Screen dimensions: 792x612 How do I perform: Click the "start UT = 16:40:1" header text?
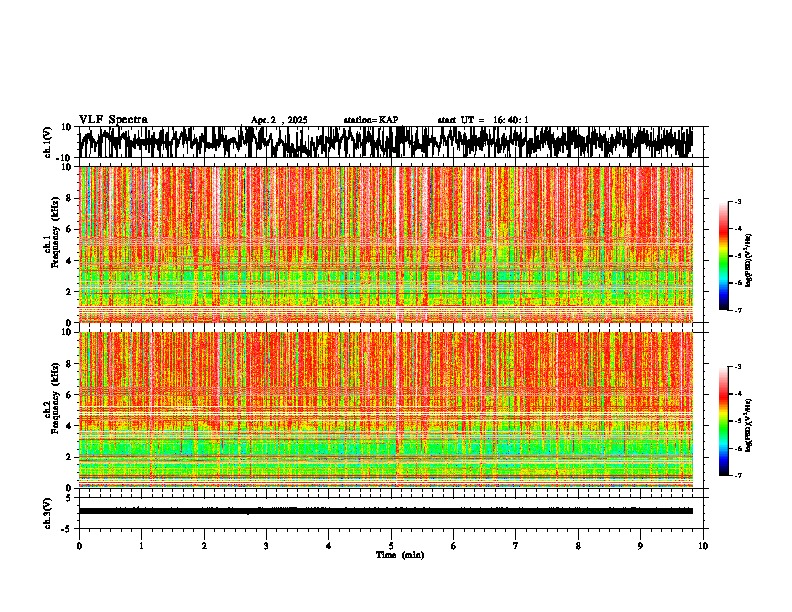pyautogui.click(x=483, y=120)
